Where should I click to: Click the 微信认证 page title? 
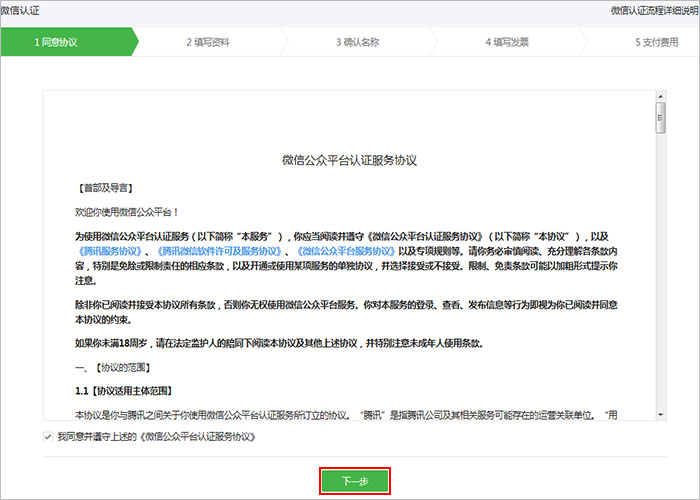(x=23, y=9)
